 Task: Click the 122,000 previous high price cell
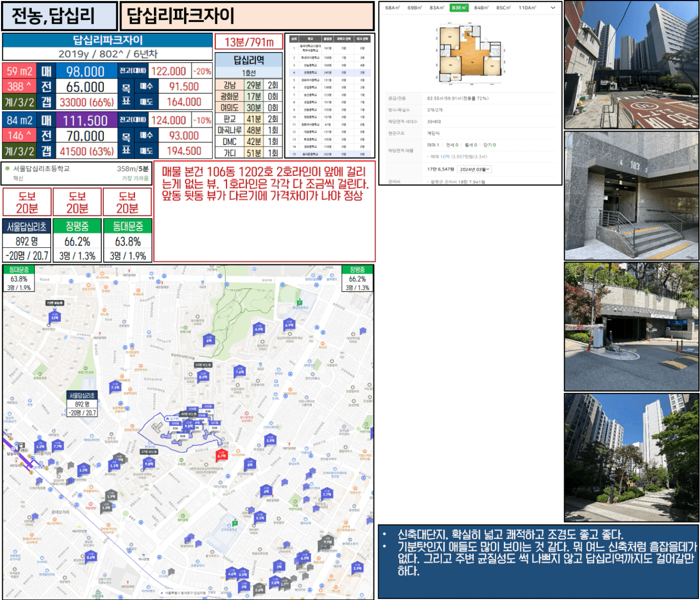coord(169,72)
